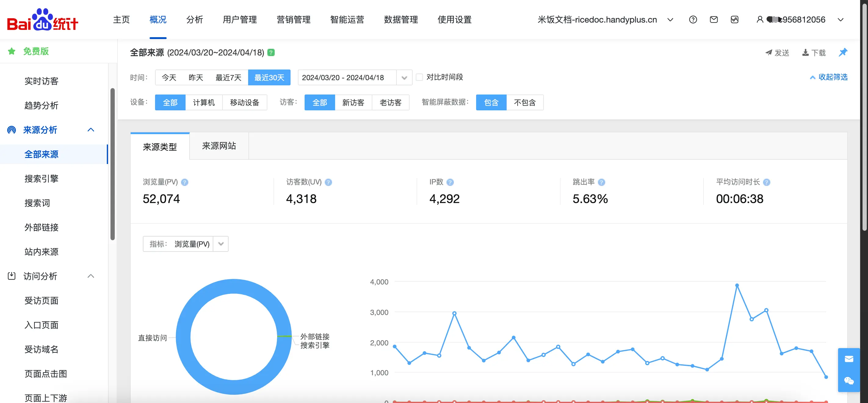The height and width of the screenshot is (403, 868).
Task: Expand the account menu chevron
Action: coord(840,20)
